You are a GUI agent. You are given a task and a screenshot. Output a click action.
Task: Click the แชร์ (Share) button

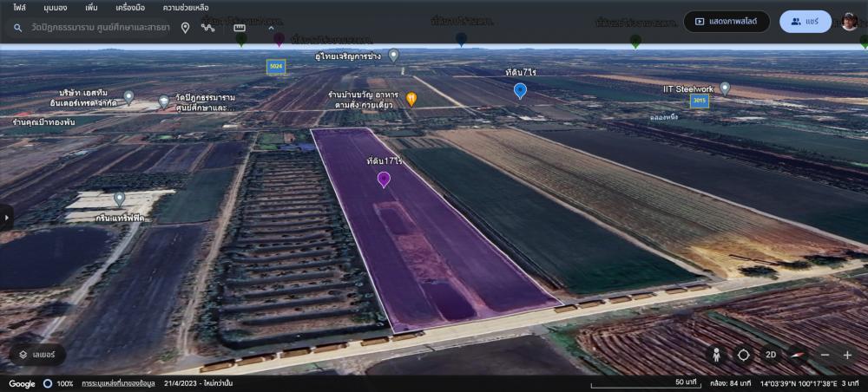pos(806,22)
